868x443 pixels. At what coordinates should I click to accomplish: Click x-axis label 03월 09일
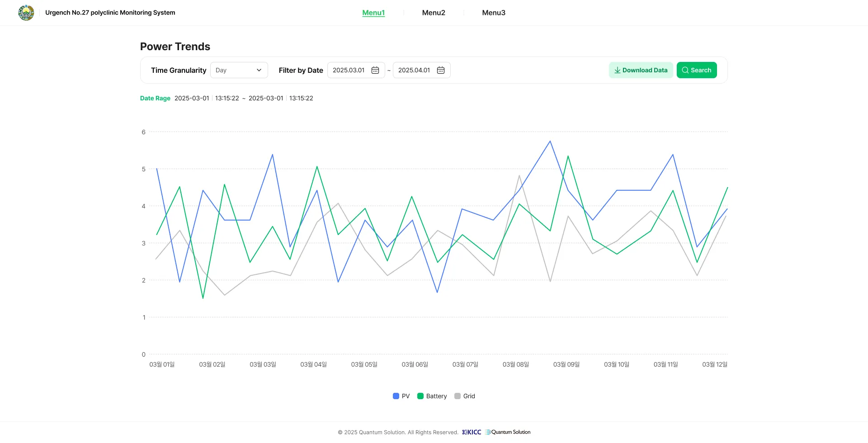pos(566,364)
